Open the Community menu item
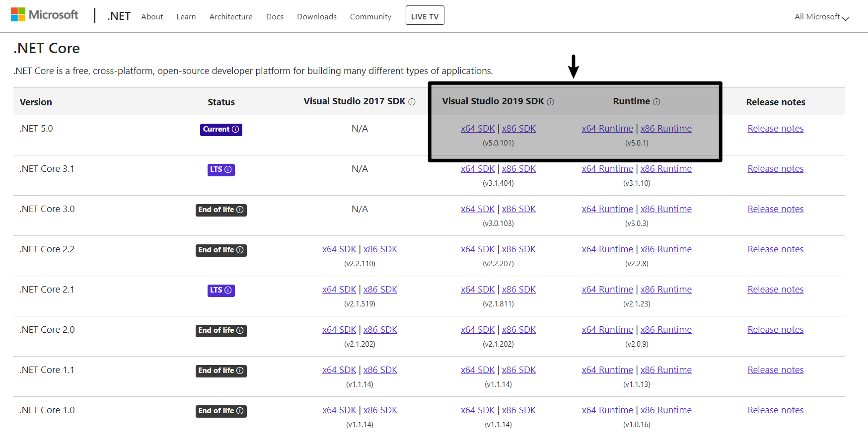 [x=370, y=17]
